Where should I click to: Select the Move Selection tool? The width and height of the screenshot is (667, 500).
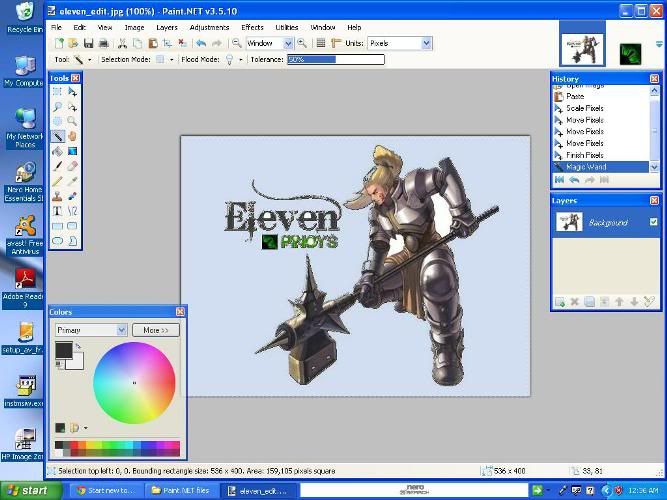72,106
